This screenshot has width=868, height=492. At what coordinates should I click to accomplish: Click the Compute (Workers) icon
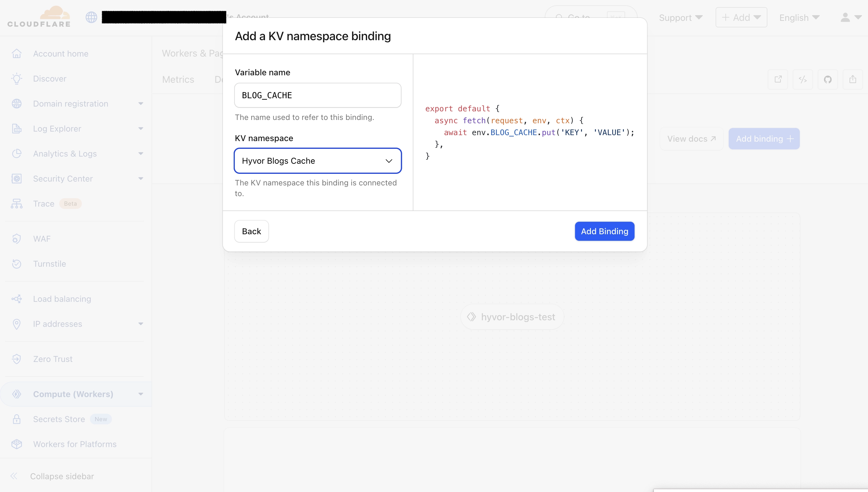(x=17, y=394)
